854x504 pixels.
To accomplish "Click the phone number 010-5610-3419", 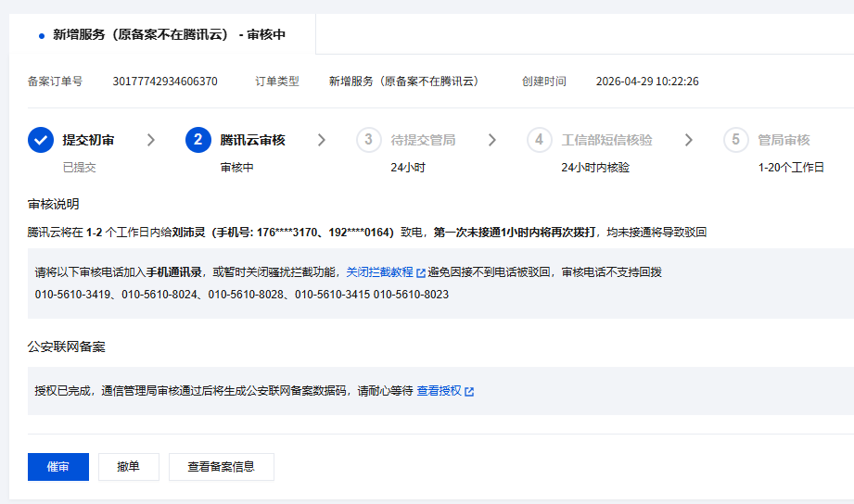I will coord(72,295).
